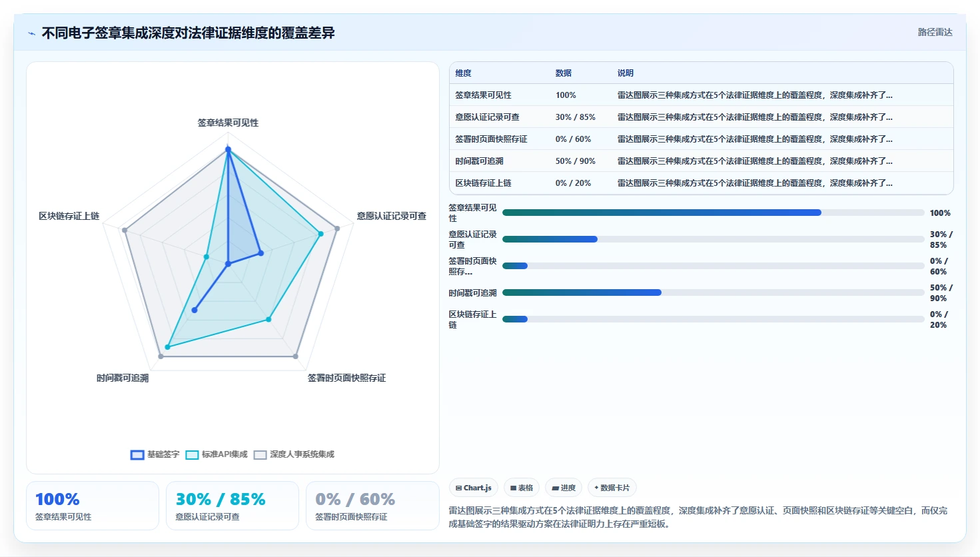Toggle the 标准API集成 legend series
Screen dimensions: 980x557
click(x=217, y=454)
